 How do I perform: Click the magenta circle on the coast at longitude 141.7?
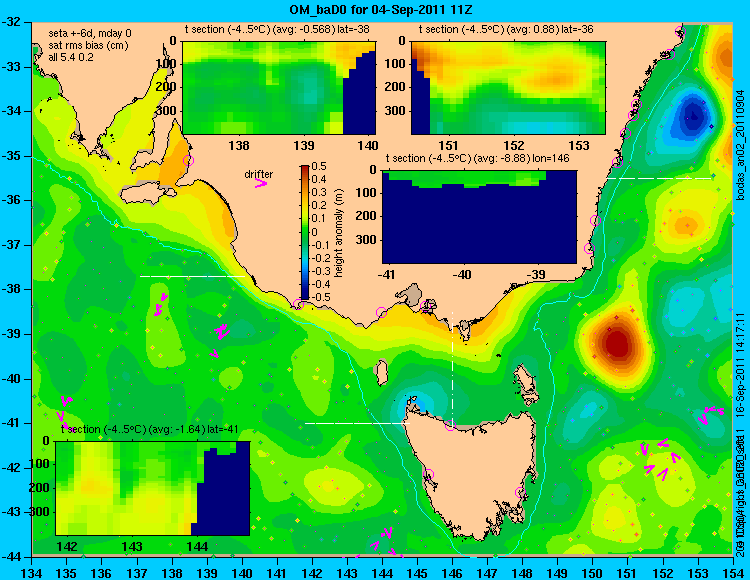[298, 304]
